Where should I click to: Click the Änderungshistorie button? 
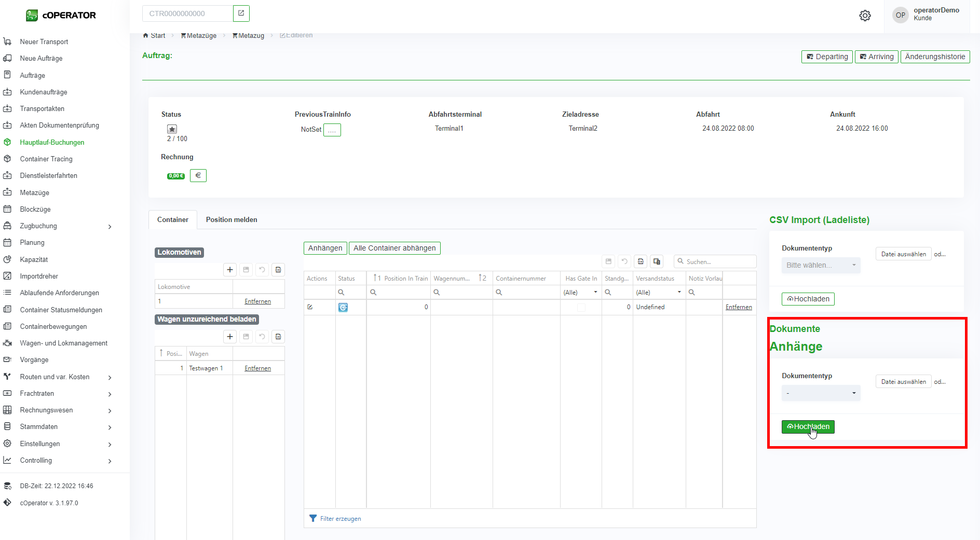(935, 57)
